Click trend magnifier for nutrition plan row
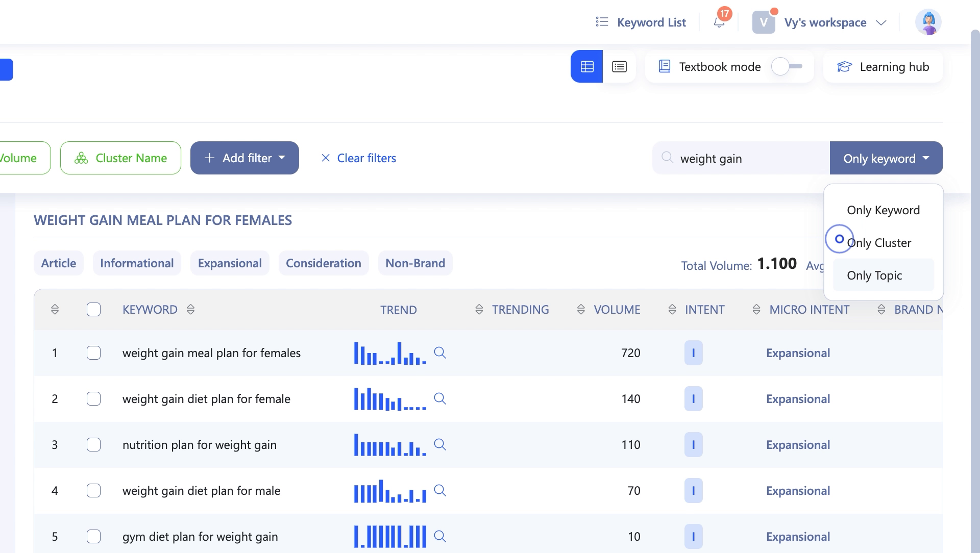 pyautogui.click(x=440, y=444)
